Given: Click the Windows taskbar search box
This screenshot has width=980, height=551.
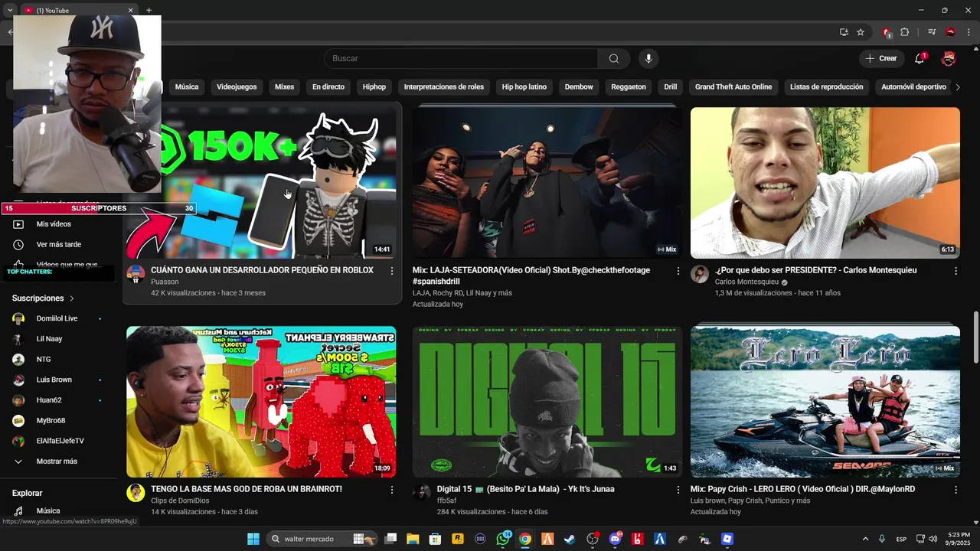Looking at the screenshot, I should 322,539.
